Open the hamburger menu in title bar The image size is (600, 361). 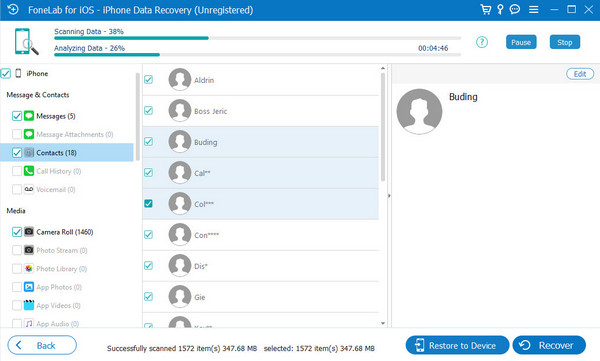534,10
